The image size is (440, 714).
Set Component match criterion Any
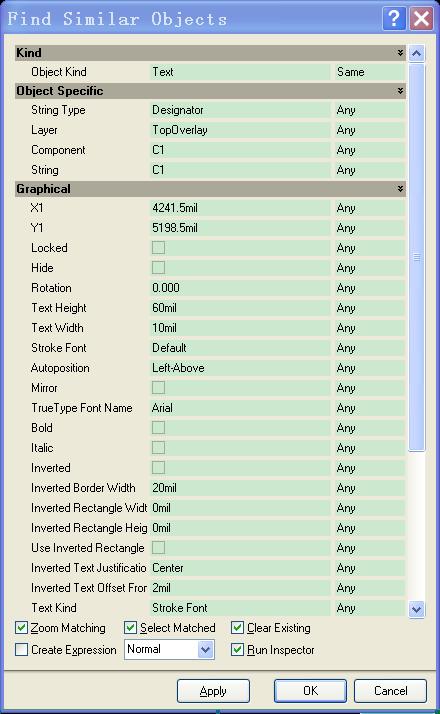[x=369, y=150]
